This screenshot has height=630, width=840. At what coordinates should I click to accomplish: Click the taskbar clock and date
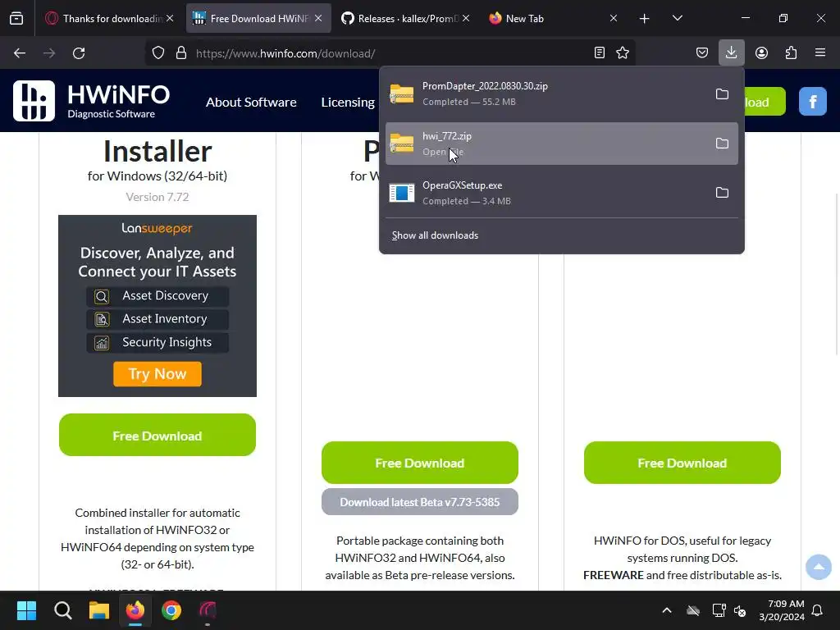782,610
